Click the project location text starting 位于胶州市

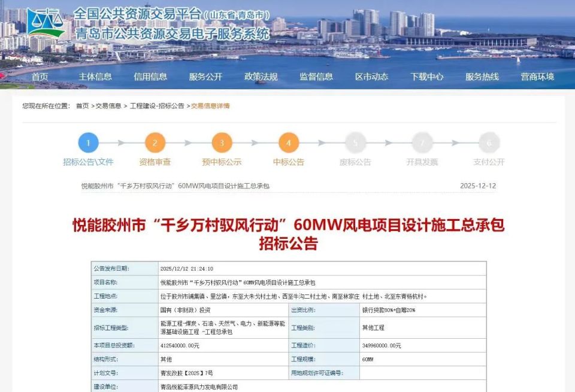[293, 296]
